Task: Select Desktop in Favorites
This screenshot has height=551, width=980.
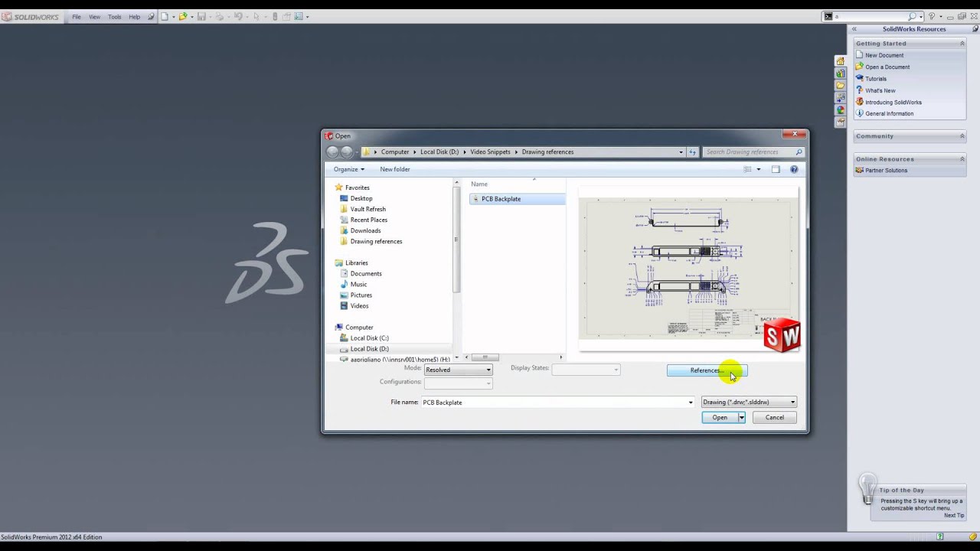Action: click(361, 198)
